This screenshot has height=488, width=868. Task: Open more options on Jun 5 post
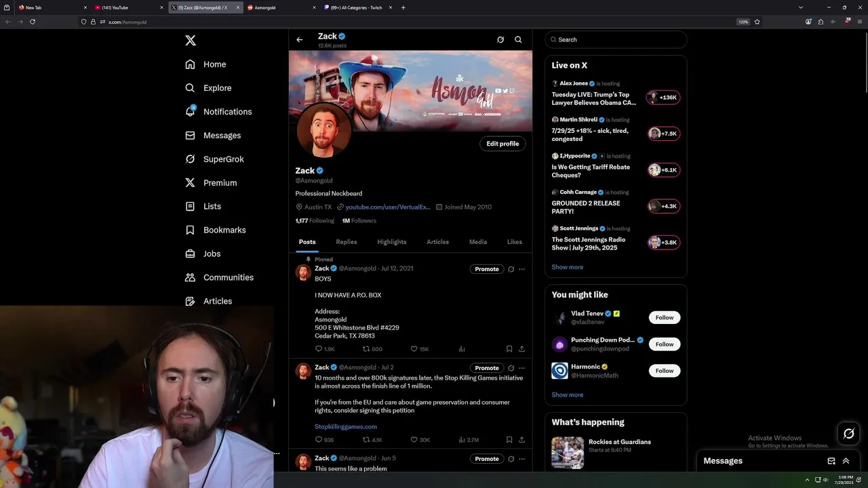coord(521,459)
